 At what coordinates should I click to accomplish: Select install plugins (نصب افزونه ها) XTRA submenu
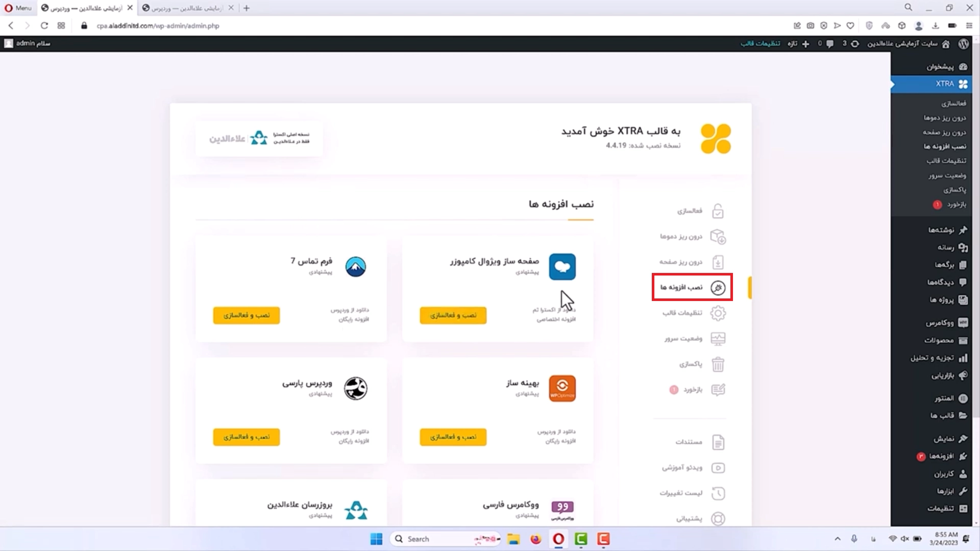coord(945,147)
